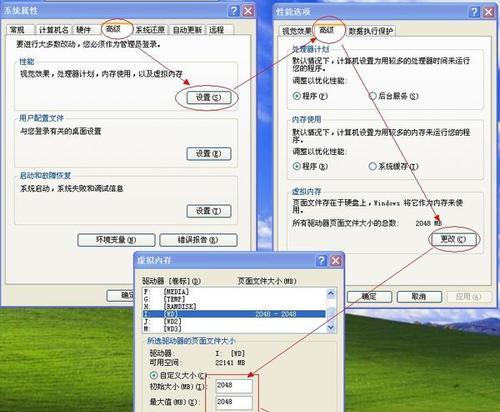The image size is (500, 412).
Task: Select 后台服务(S) radio button
Action: [394, 96]
